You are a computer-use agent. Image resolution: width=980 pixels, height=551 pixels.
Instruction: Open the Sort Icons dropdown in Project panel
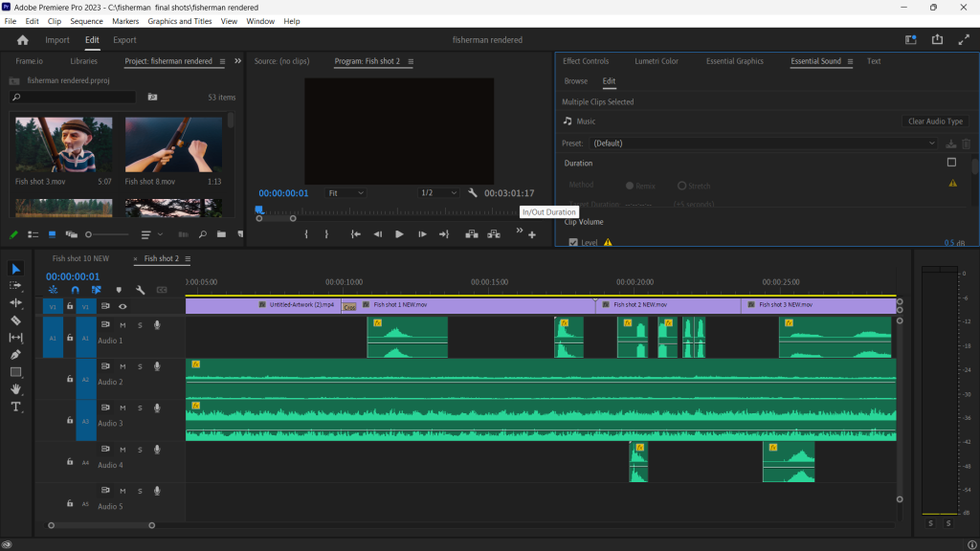151,234
